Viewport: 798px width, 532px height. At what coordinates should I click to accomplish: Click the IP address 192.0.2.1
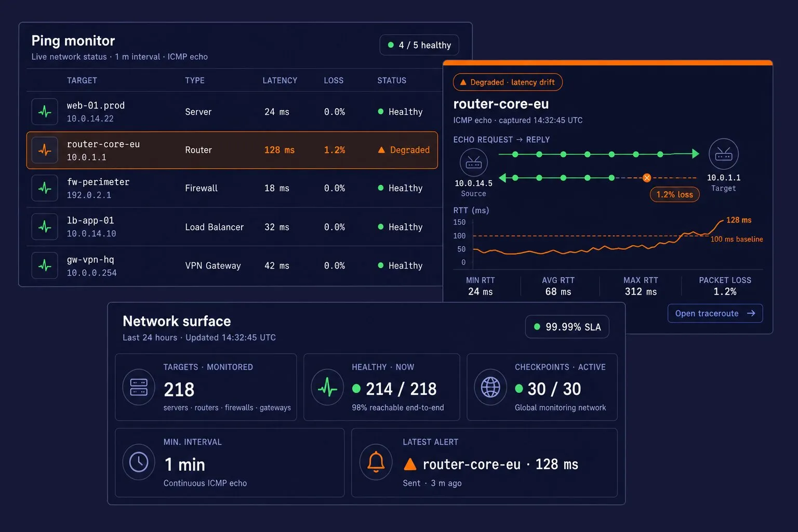[x=89, y=195]
